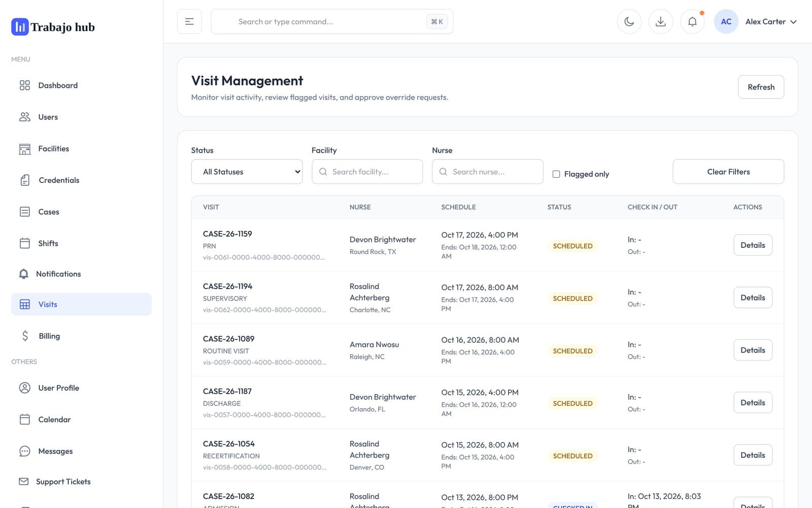
Task: Open the notifications bell in header
Action: point(692,21)
